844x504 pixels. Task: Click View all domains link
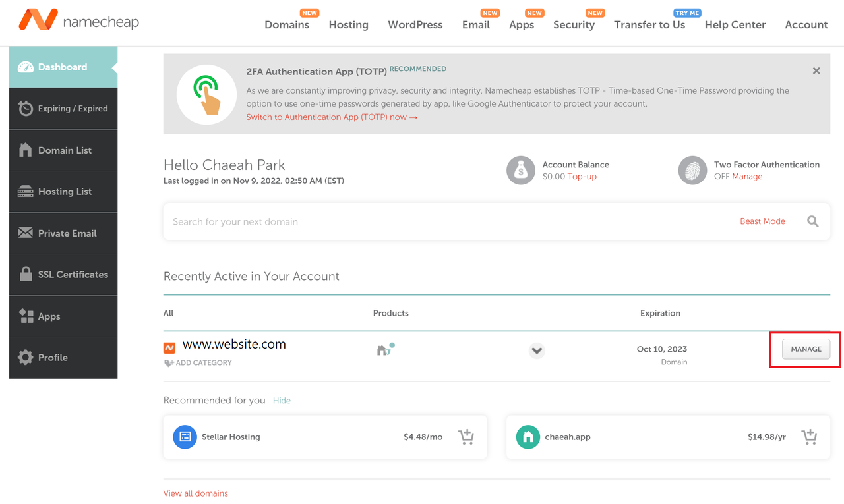196,493
